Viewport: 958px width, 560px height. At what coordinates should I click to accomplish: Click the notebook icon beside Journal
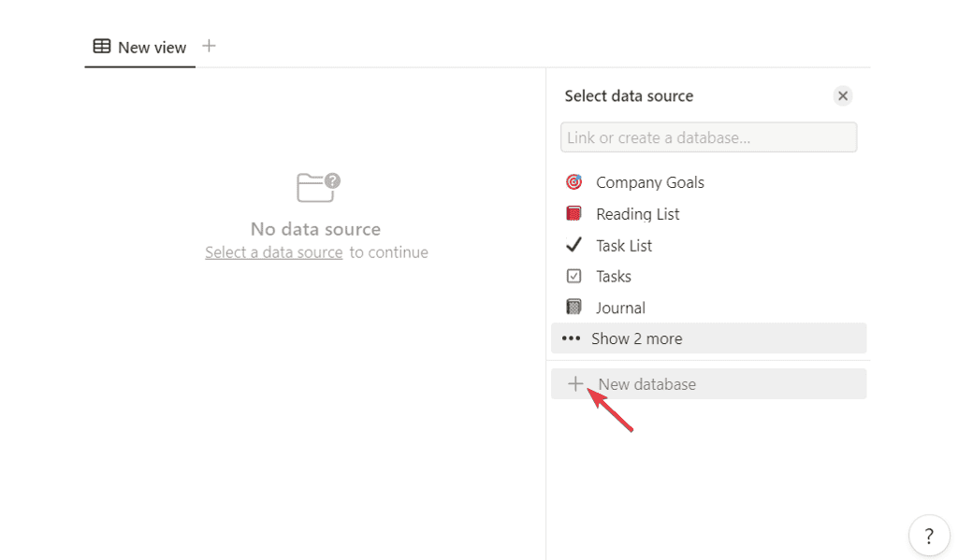(x=574, y=308)
